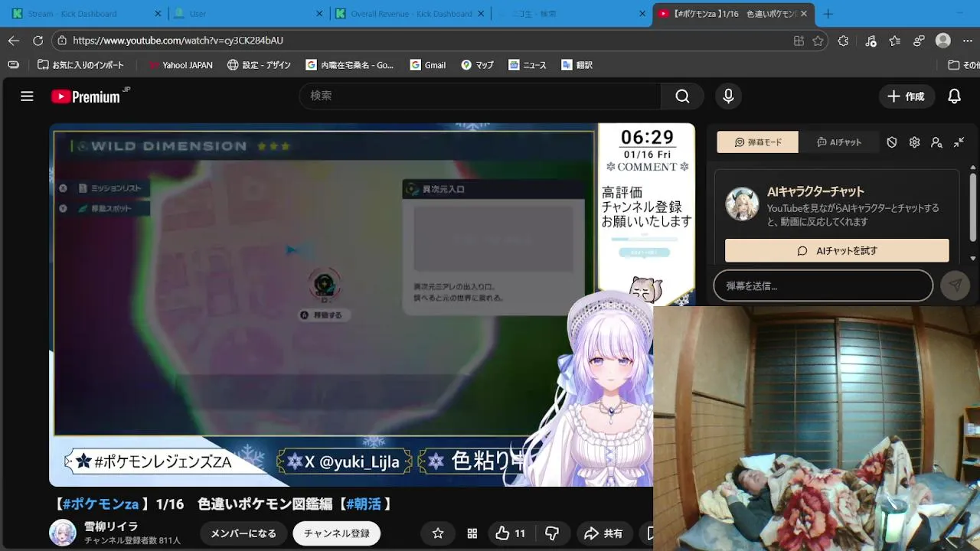The height and width of the screenshot is (551, 980).
Task: Send danmaku with paper plane button
Action: [955, 285]
